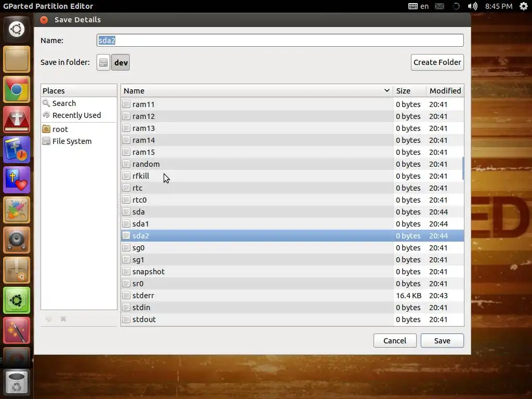Click Create Folder button
The width and height of the screenshot is (532, 399).
coord(437,62)
